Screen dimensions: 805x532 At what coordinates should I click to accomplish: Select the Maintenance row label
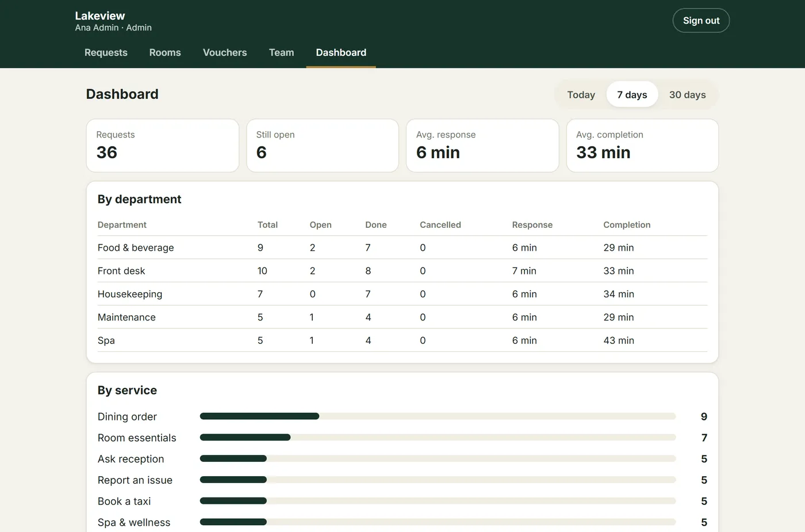tap(126, 317)
